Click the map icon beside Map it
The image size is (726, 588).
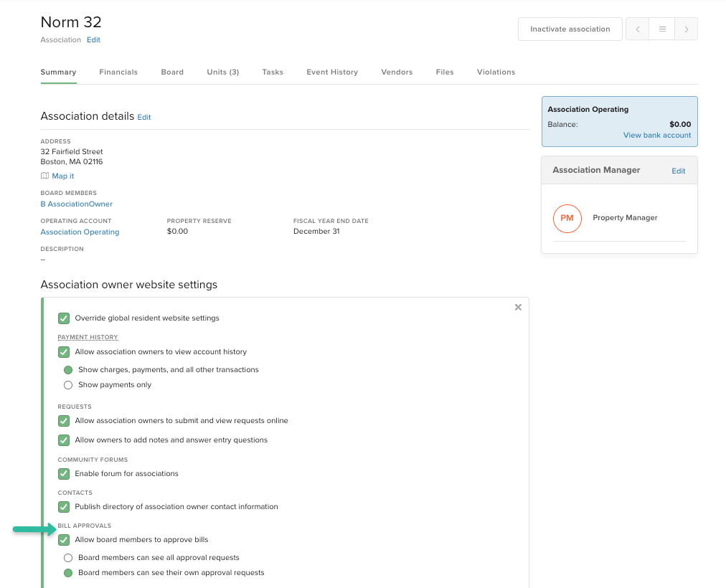point(45,176)
